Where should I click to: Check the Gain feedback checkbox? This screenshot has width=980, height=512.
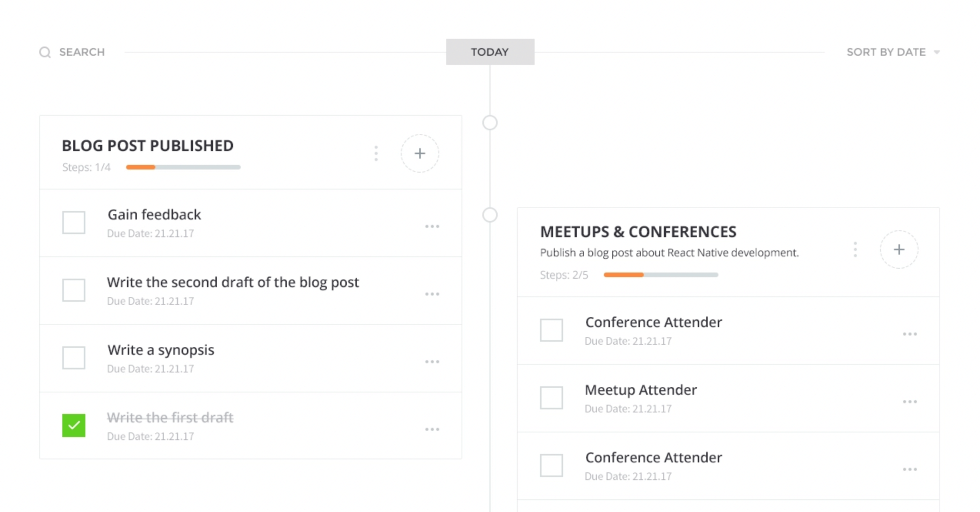74,222
